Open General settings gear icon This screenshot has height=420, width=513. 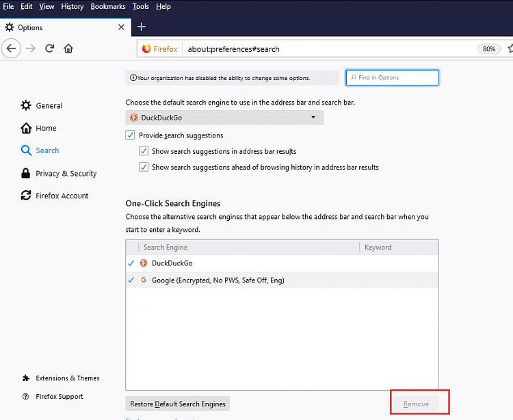pos(26,105)
